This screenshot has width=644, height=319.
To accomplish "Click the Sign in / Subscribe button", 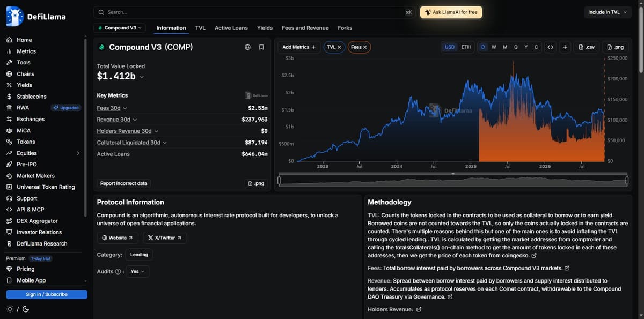I will (47, 294).
